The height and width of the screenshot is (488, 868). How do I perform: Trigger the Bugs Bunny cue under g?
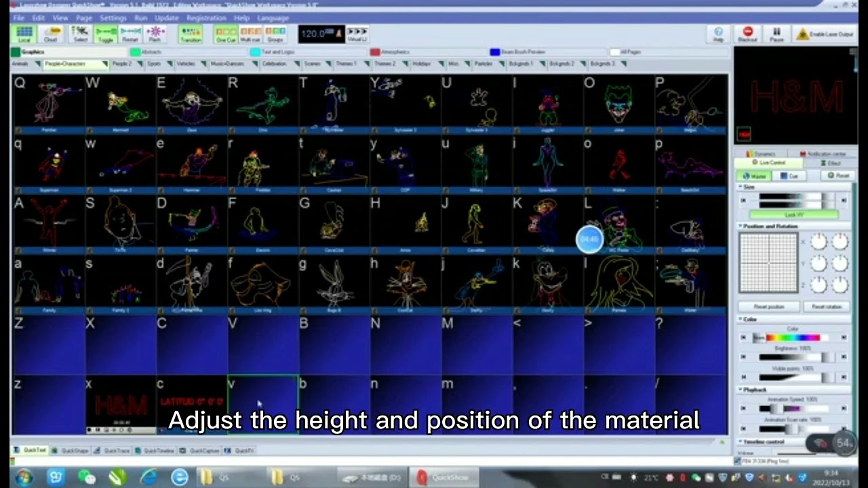click(334, 285)
